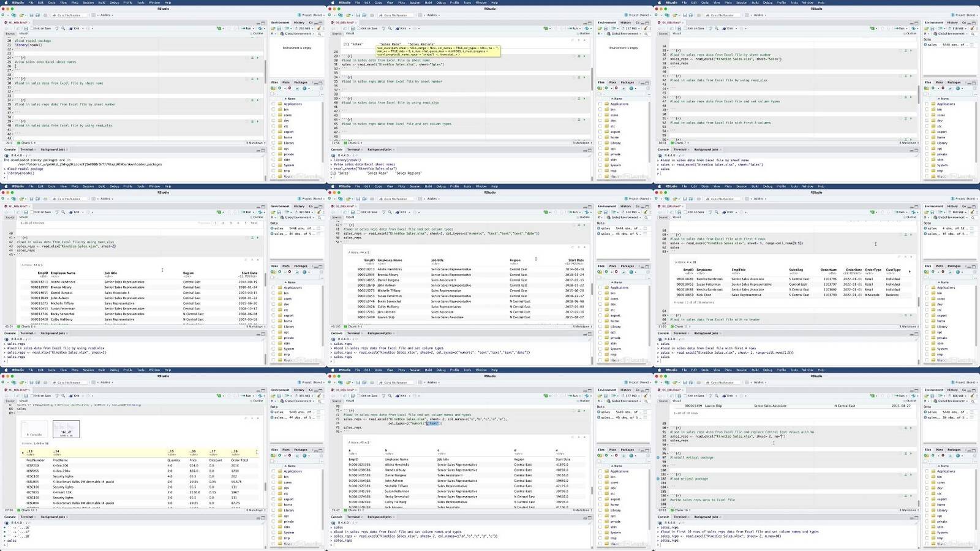
Task: Click the publish icon in top-left editor toolbar
Action: [x=260, y=28]
